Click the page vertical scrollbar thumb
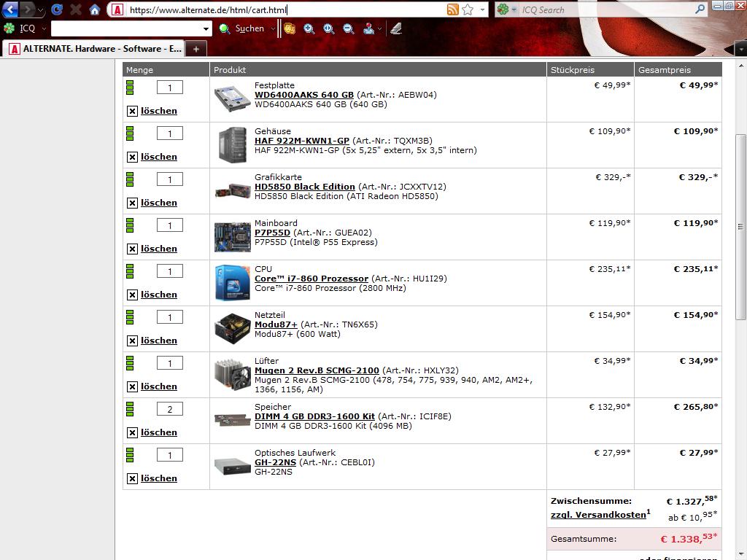The image size is (747, 560). click(741, 227)
